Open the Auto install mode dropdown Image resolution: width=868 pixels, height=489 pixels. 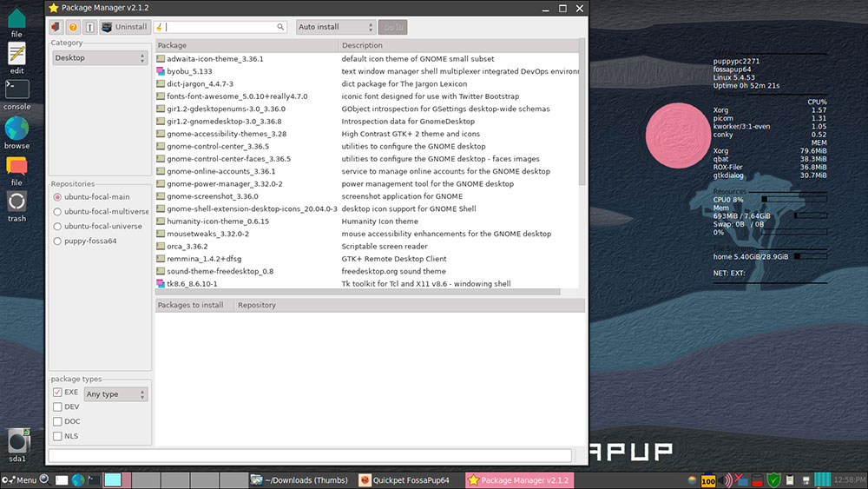336,27
